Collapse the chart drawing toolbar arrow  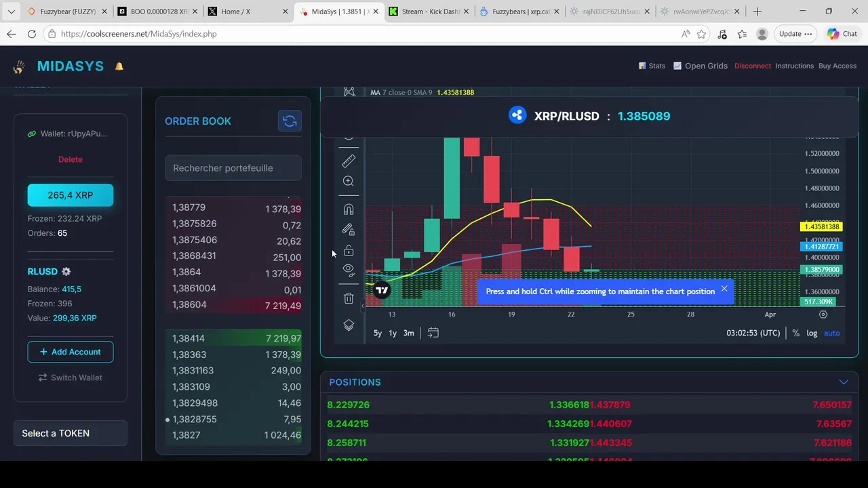point(363,306)
